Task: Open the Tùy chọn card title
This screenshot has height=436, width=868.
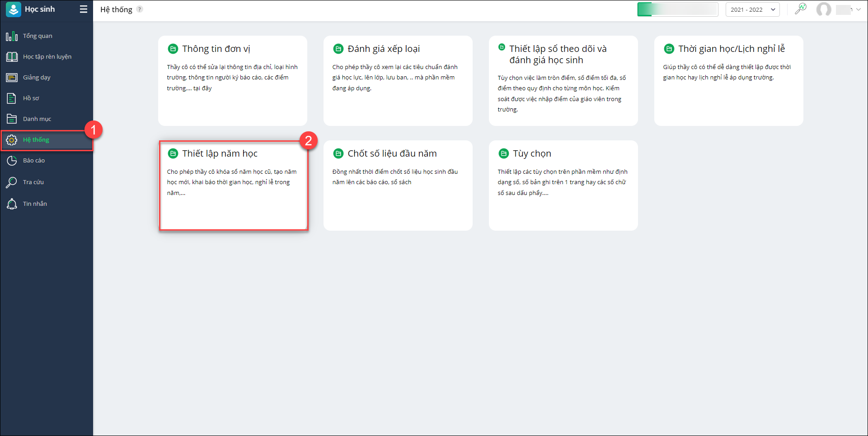Action: tap(532, 153)
